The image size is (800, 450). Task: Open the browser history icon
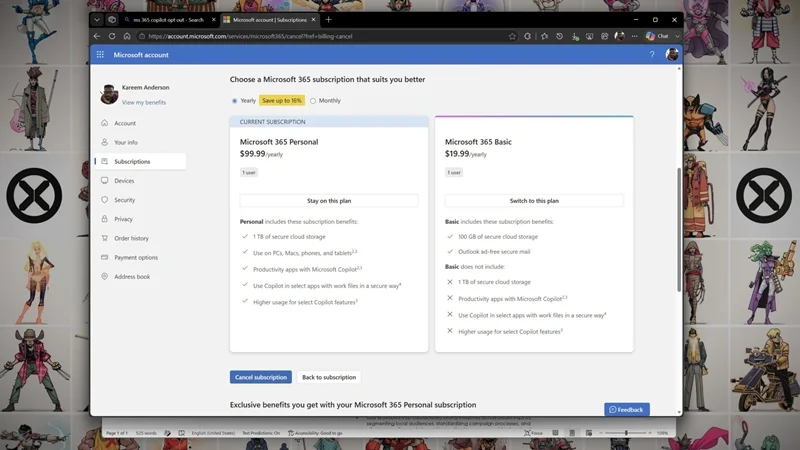[x=560, y=36]
